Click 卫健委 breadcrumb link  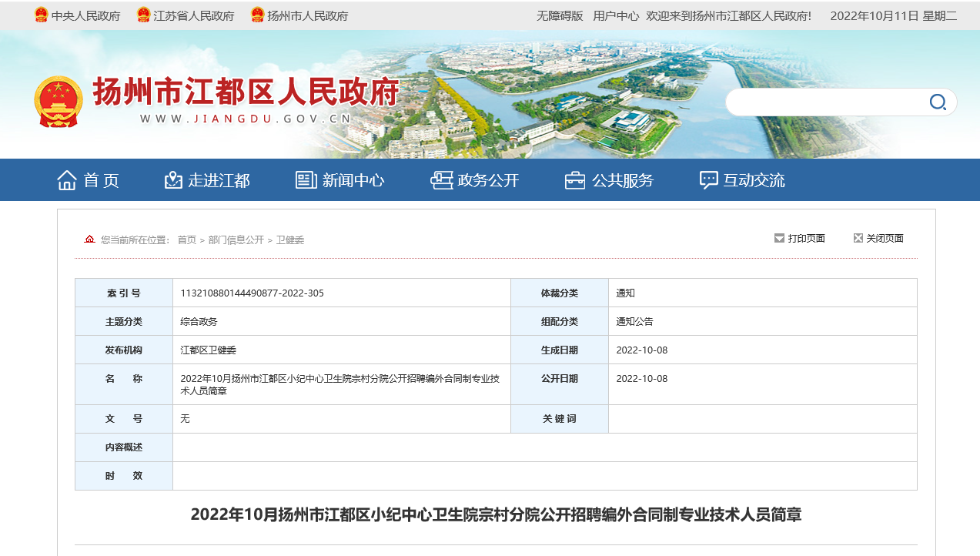290,240
